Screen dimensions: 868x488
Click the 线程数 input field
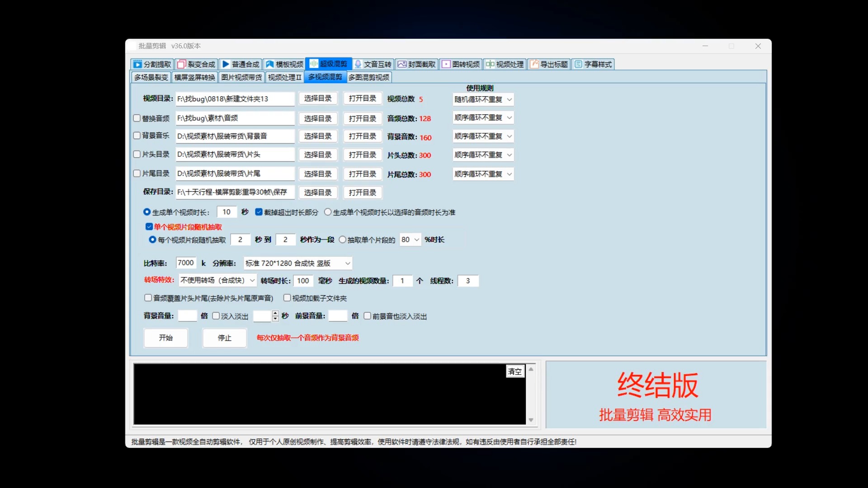[x=468, y=281]
